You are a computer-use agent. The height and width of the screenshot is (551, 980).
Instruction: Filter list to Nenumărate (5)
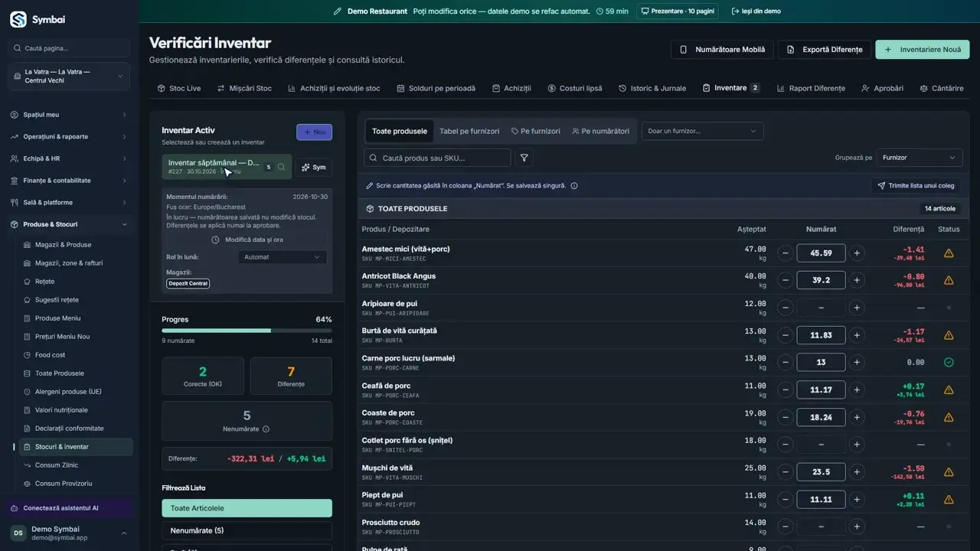[247, 530]
